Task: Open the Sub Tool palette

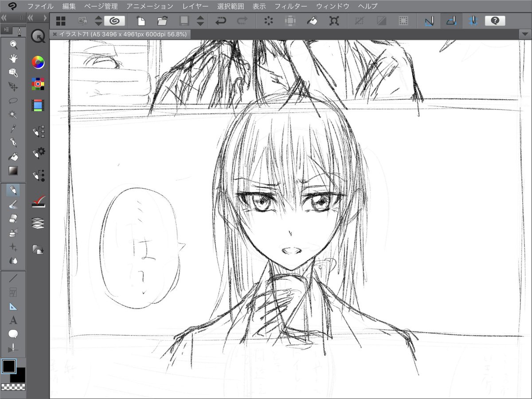Action: point(38,132)
